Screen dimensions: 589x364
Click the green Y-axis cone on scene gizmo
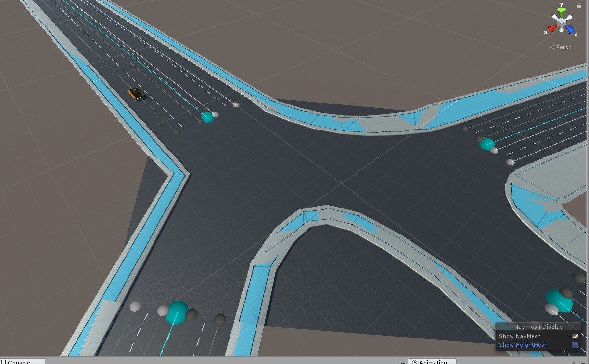pyautogui.click(x=562, y=12)
